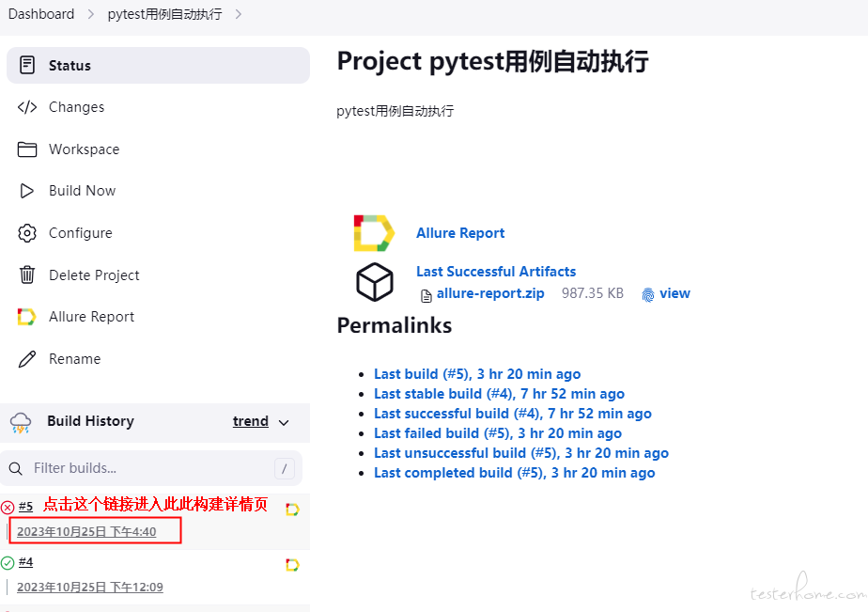Open build #4 timestamp 下午12:09 link
Viewport: 868px width, 612px height.
coord(90,587)
